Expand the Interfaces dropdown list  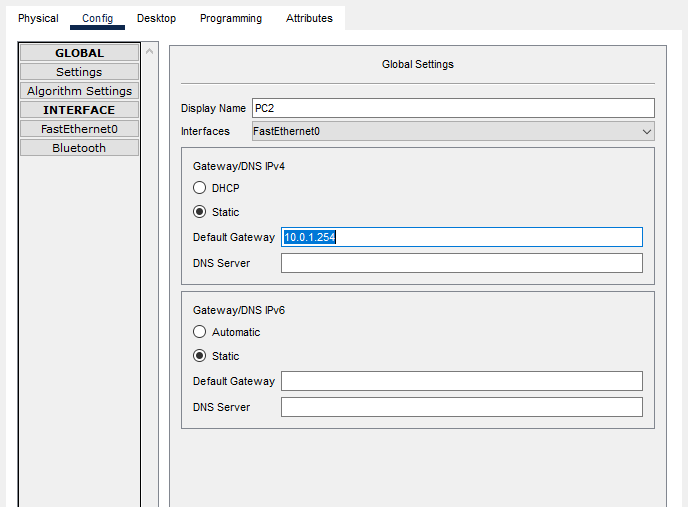point(452,131)
